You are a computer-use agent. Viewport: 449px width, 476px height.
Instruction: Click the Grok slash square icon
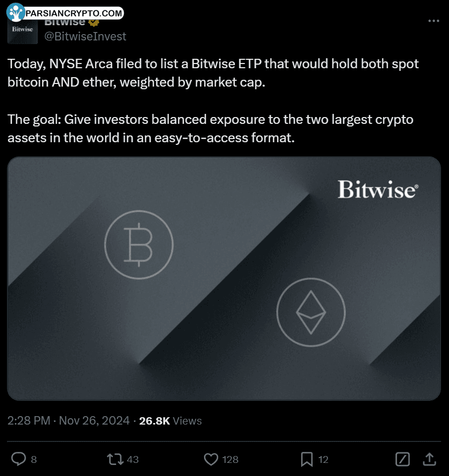point(403,459)
